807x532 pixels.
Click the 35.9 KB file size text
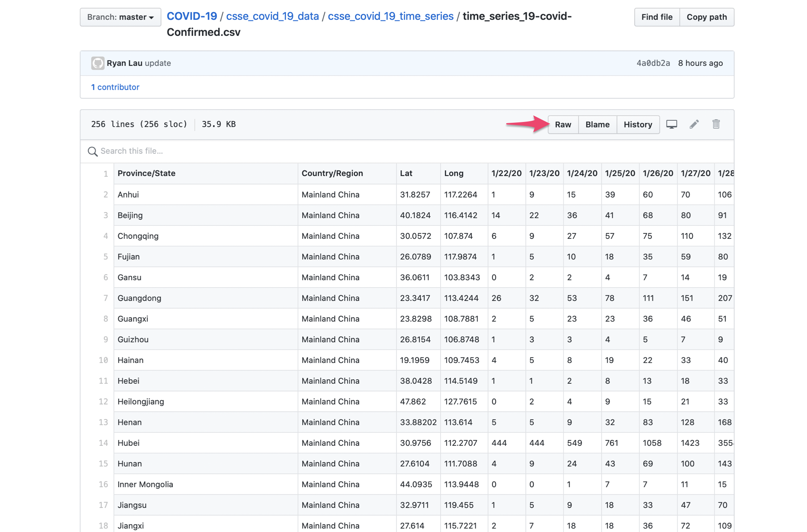point(218,124)
